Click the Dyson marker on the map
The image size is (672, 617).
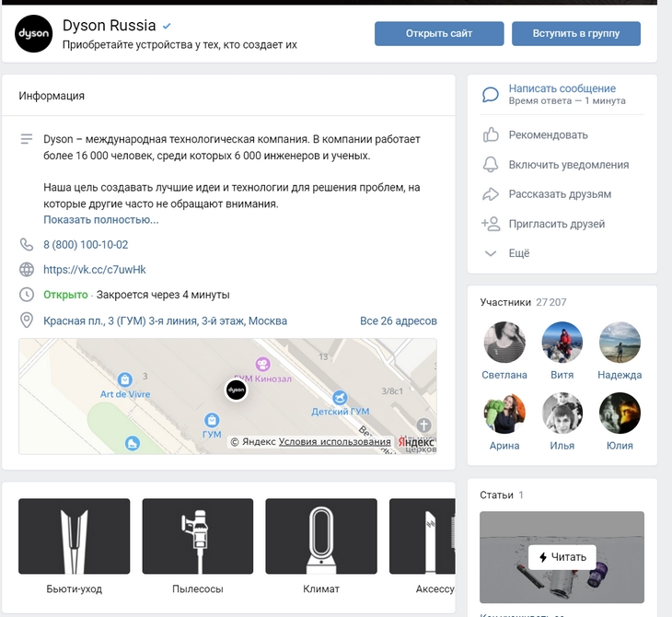(236, 390)
